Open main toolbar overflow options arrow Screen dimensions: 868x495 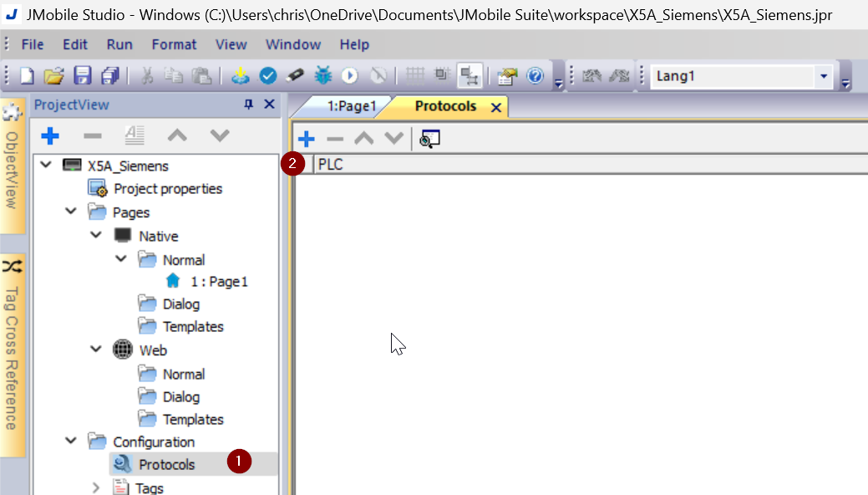tap(558, 83)
